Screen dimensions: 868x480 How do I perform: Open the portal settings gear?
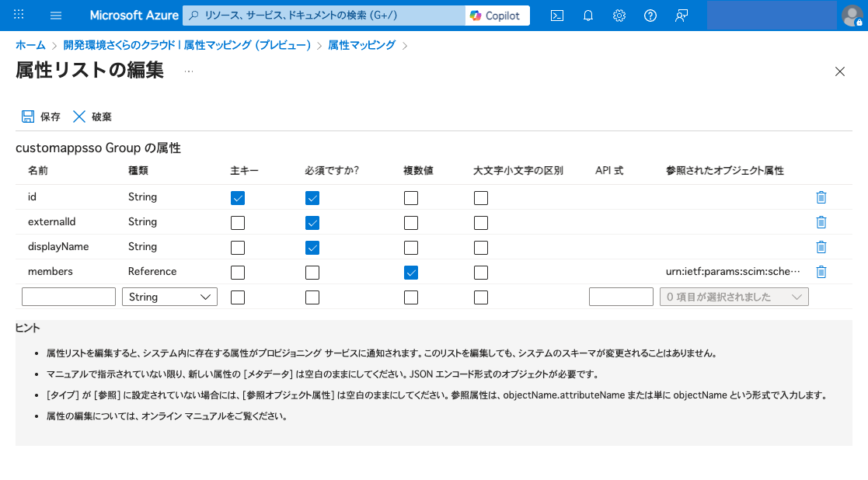[x=619, y=16]
